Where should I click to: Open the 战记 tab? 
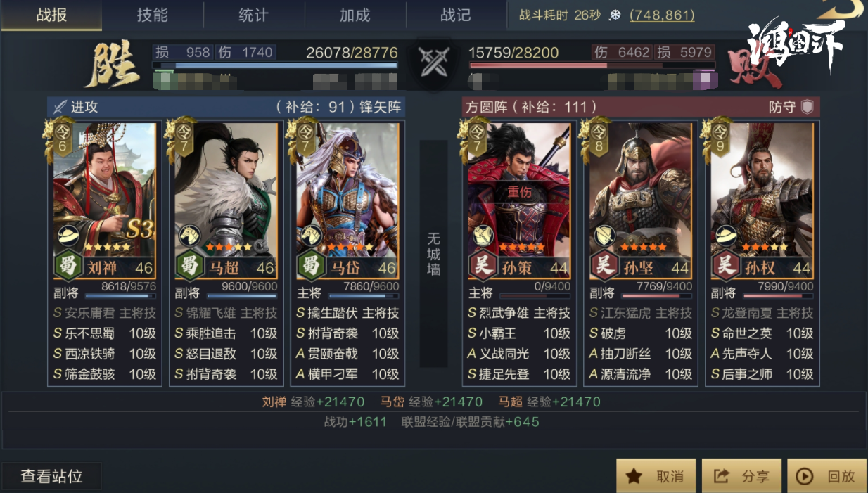(456, 15)
